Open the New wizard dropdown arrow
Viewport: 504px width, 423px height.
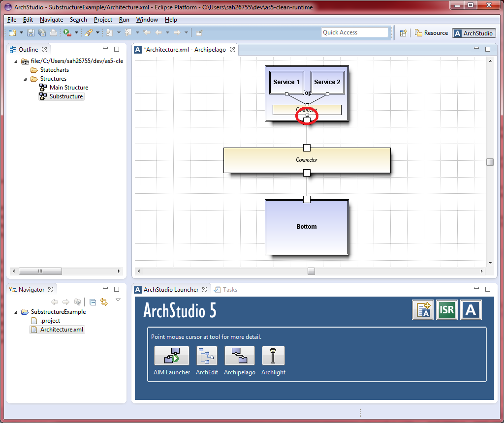(x=21, y=32)
